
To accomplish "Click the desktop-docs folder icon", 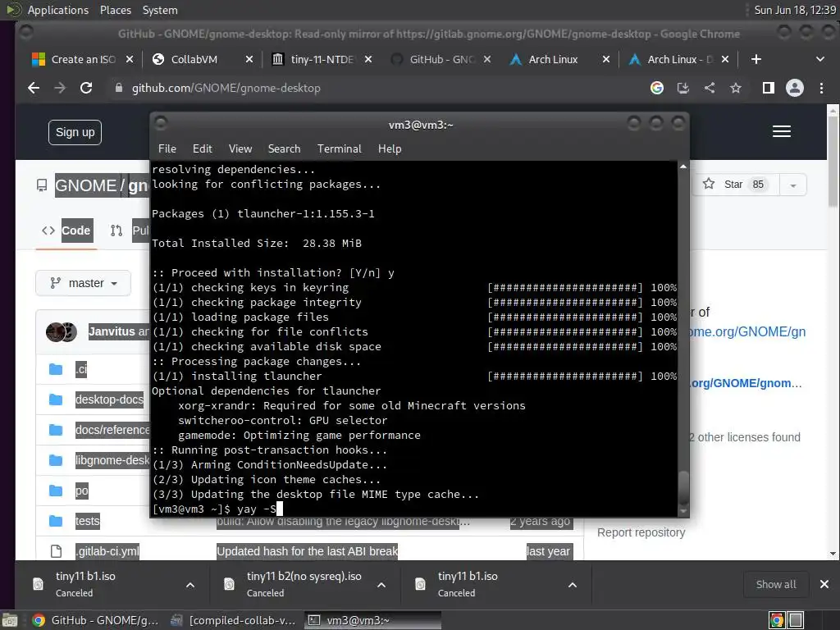I will tap(56, 399).
